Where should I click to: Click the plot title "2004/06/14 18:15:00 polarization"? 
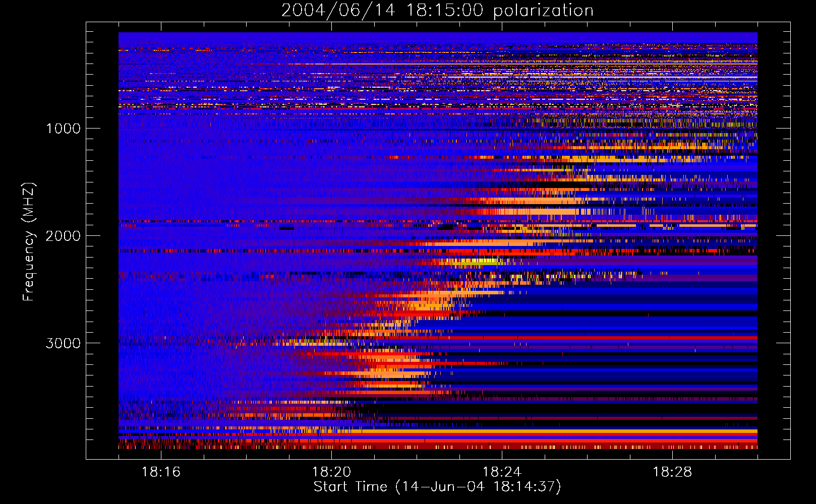(x=437, y=11)
